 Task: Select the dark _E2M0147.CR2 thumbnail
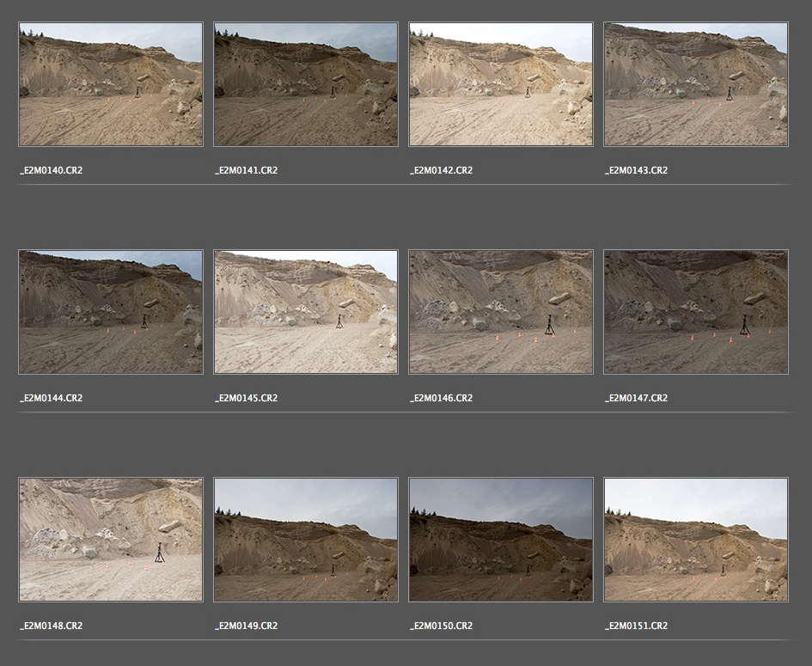(696, 312)
